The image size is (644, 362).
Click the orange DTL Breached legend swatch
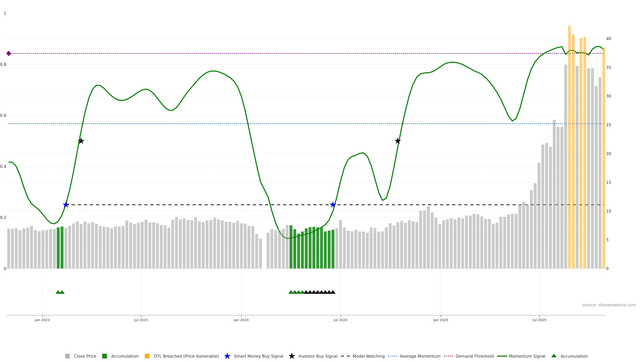pos(147,356)
